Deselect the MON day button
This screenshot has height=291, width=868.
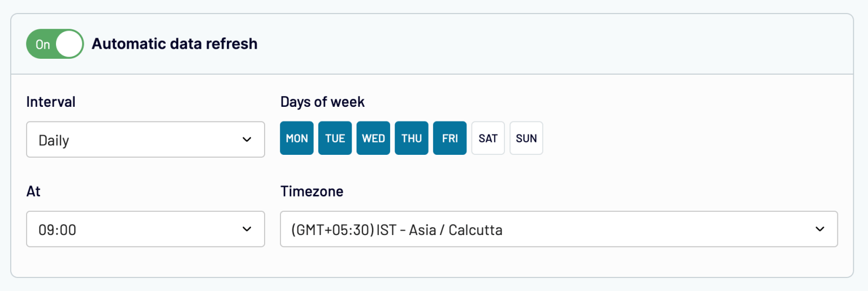(297, 138)
